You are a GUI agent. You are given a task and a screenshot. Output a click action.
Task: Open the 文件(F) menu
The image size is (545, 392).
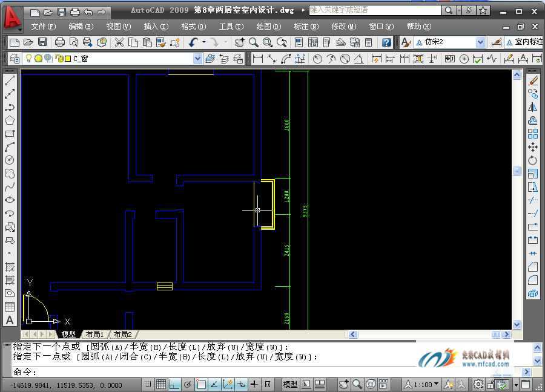click(x=44, y=27)
